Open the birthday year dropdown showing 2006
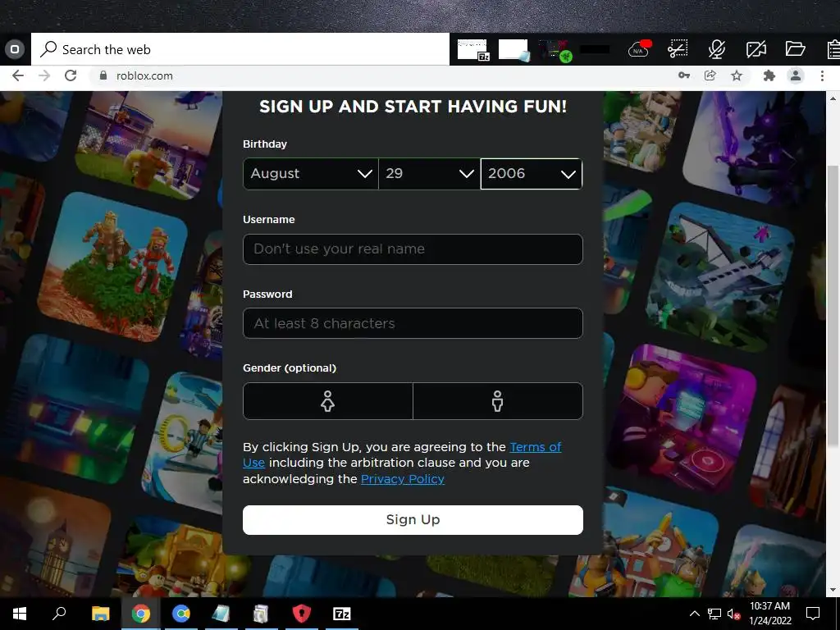 coord(532,174)
